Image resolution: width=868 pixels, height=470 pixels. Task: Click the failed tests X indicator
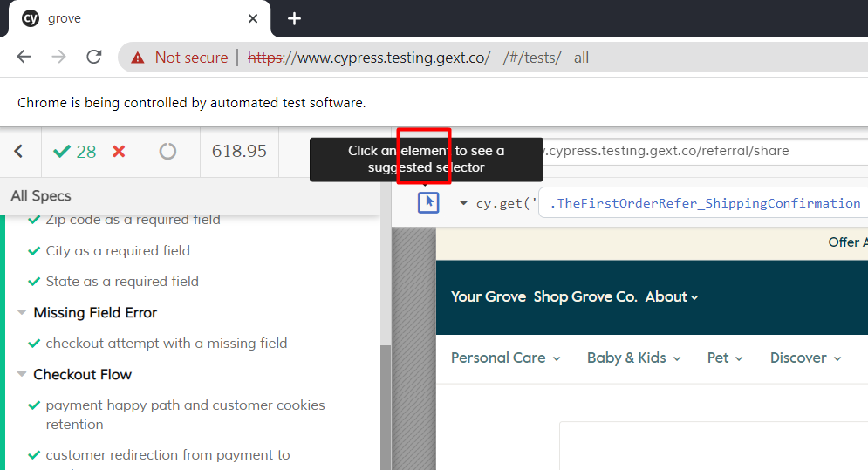point(126,151)
